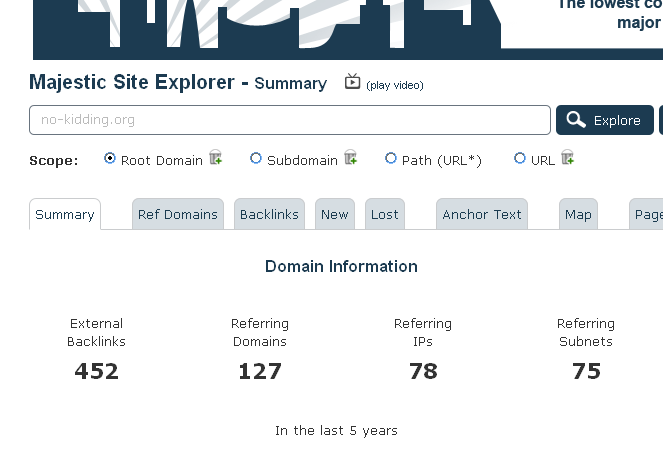Click the Explore button
Image resolution: width=663 pixels, height=454 pixels.
point(605,120)
